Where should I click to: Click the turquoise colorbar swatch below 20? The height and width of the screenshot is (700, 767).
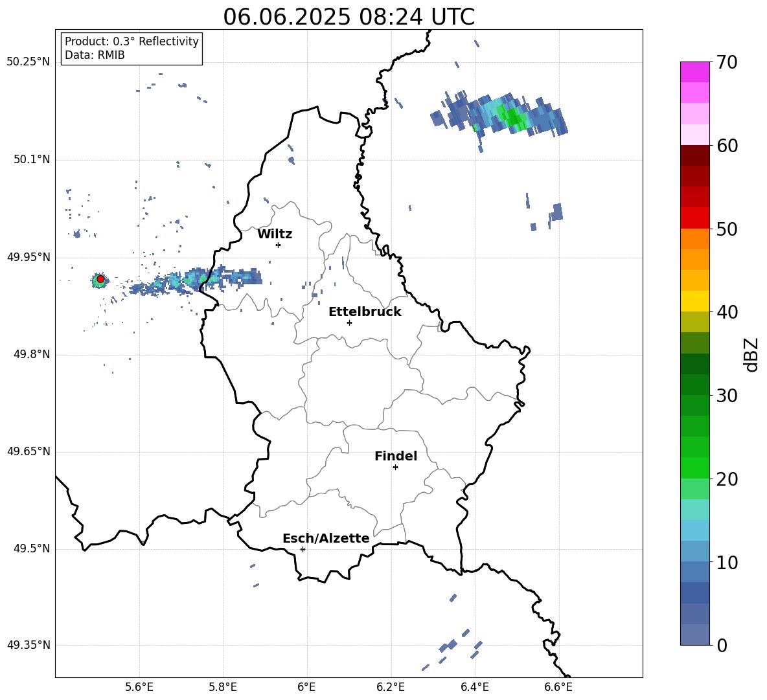(x=694, y=510)
